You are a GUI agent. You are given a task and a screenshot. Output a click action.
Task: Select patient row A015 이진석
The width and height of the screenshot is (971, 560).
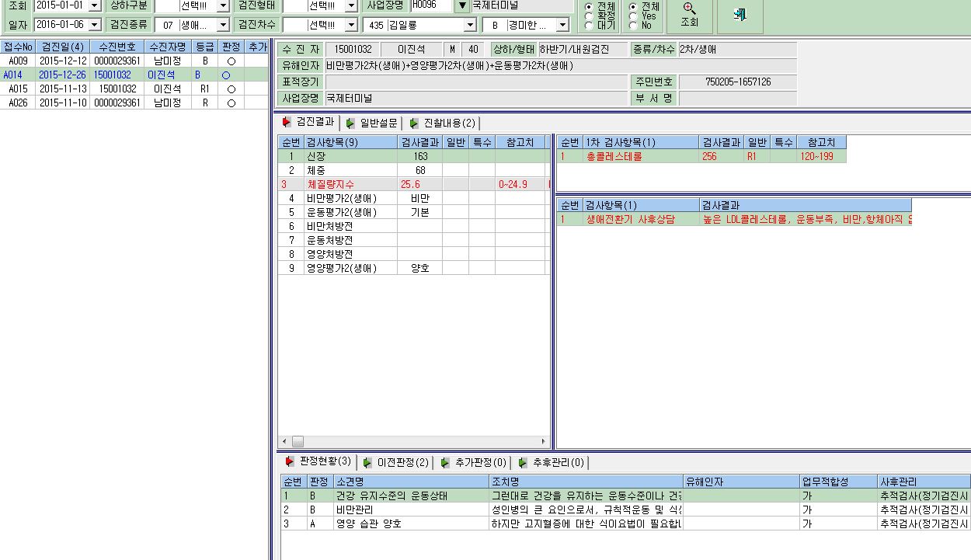pos(134,89)
